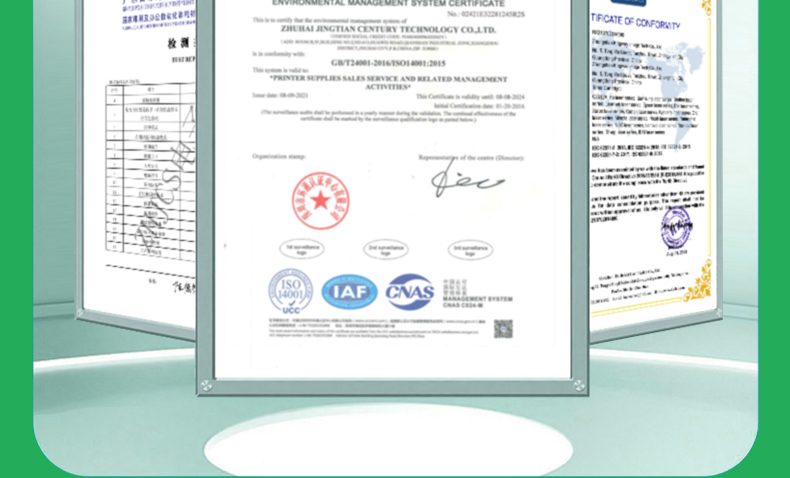Click the blue Chinese header on left report
This screenshot has height=478, width=790.
[x=159, y=17]
